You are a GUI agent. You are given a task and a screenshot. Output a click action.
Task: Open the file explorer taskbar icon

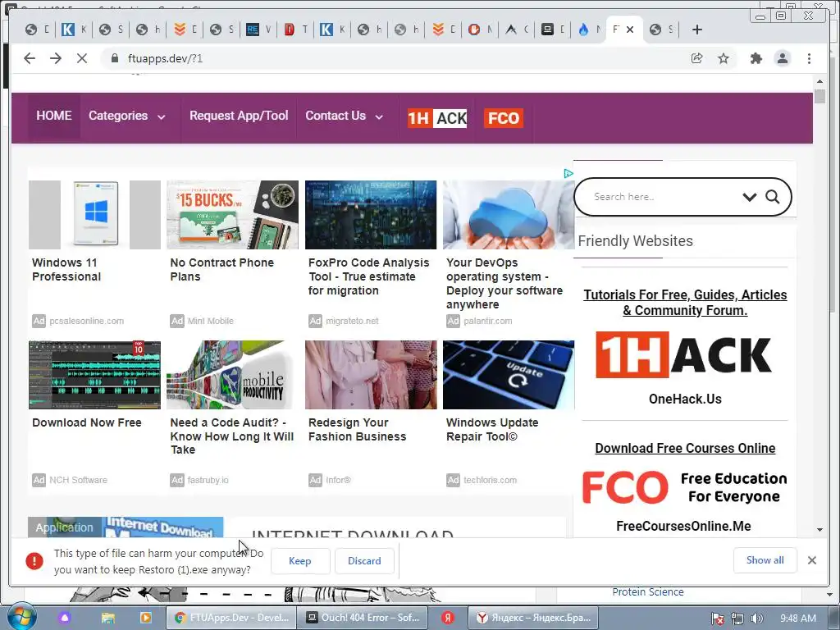108,618
